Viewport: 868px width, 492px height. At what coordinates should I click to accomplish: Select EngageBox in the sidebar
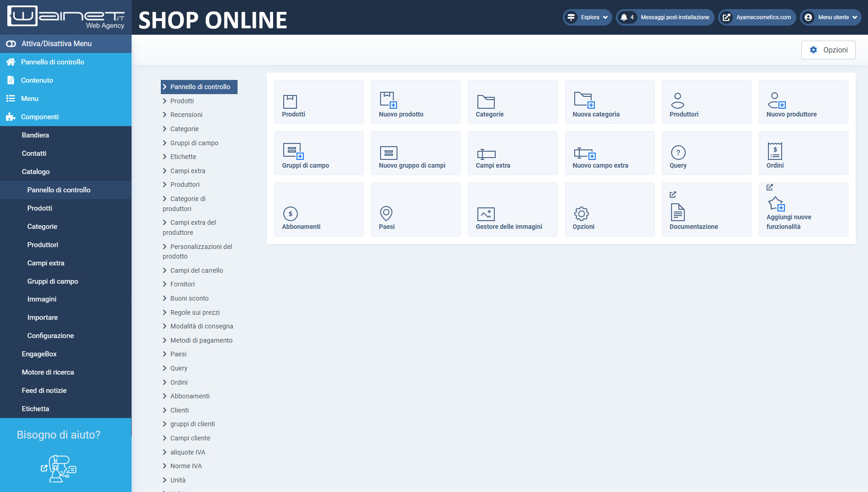pyautogui.click(x=39, y=354)
